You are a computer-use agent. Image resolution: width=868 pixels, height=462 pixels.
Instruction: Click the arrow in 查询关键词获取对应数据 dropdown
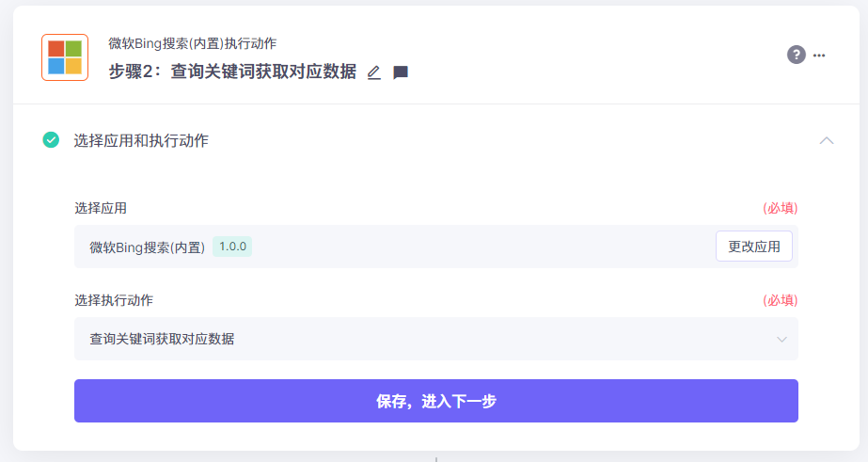[x=781, y=339]
